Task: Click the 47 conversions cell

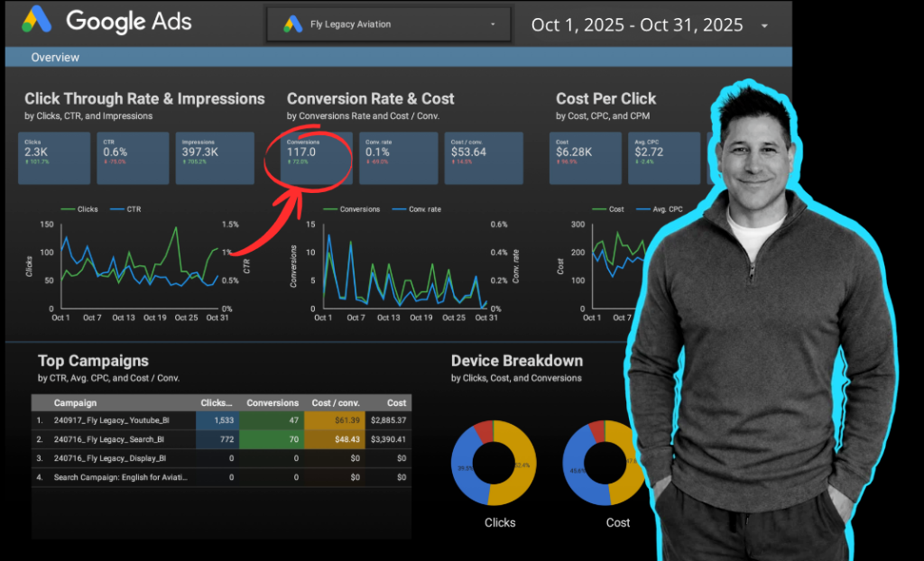Action: pyautogui.click(x=272, y=420)
